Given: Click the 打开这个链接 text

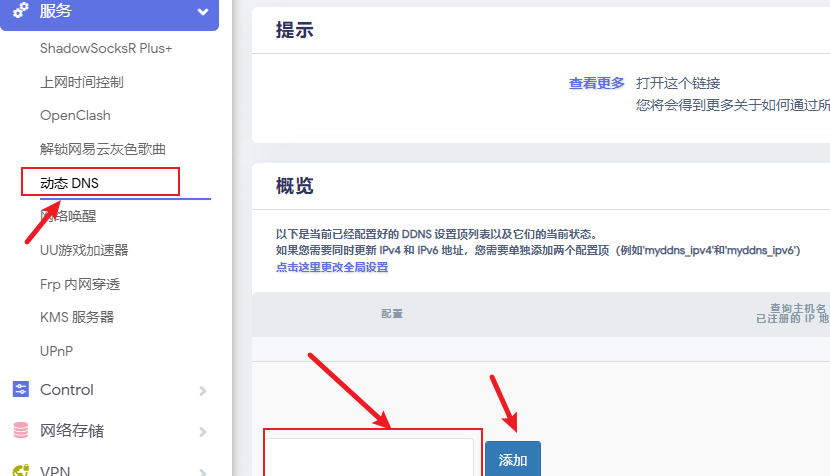Looking at the screenshot, I should pyautogui.click(x=678, y=83).
